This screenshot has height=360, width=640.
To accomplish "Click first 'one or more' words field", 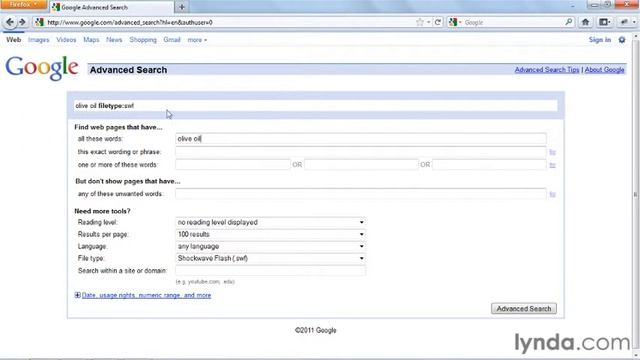I will coord(233,164).
